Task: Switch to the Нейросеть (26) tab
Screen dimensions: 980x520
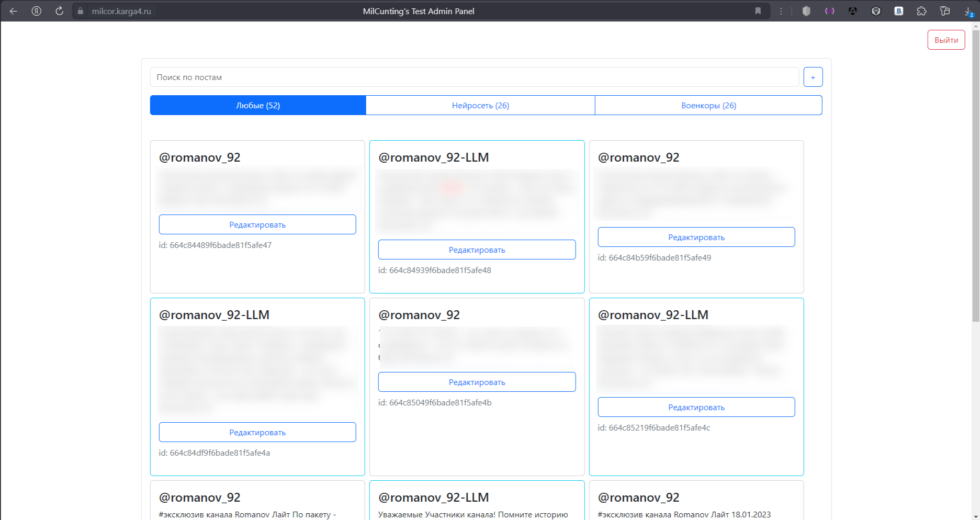Action: tap(480, 105)
